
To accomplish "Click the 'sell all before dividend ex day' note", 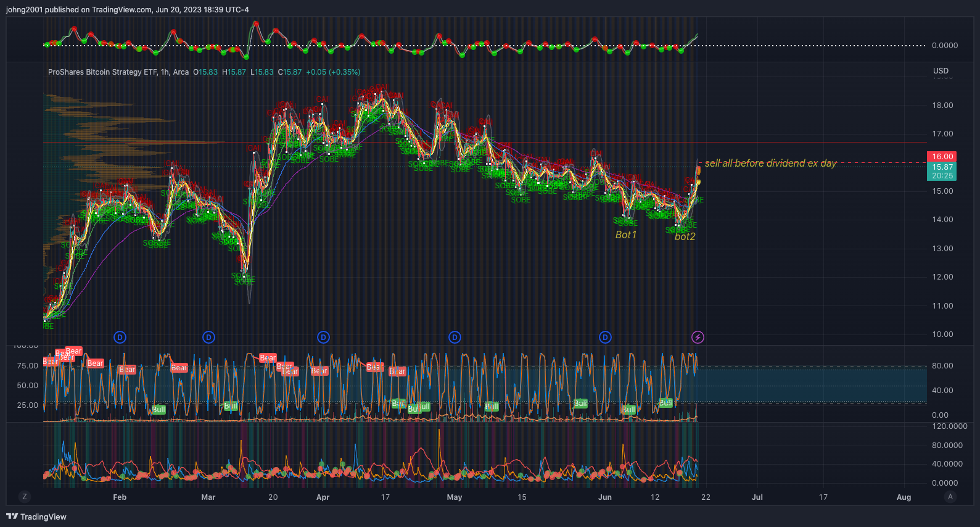I will tap(770, 163).
